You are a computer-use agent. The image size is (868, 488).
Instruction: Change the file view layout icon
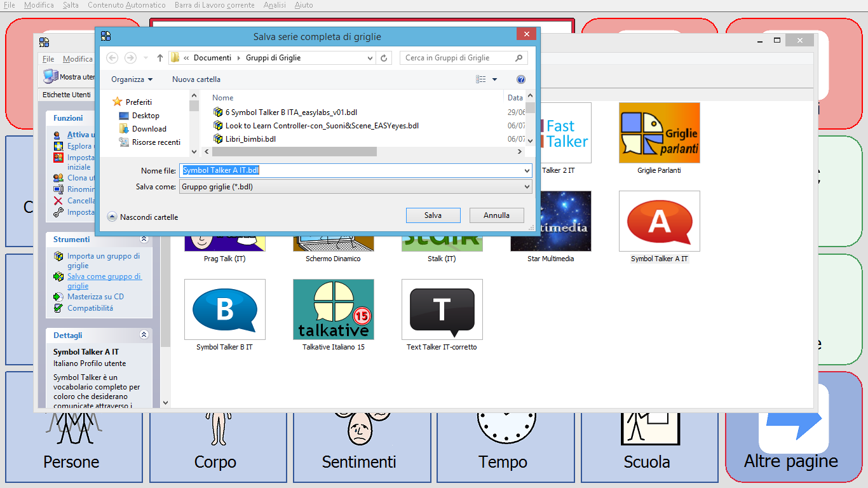click(x=481, y=79)
